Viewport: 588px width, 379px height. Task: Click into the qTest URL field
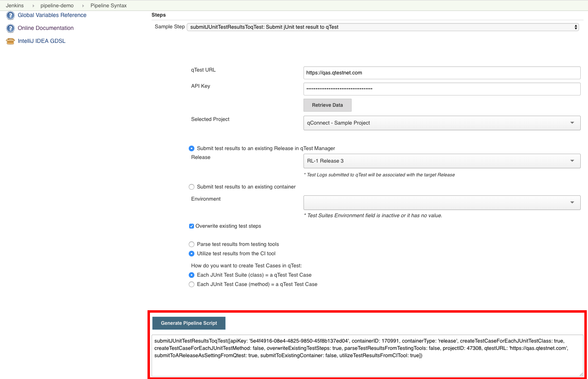point(441,73)
